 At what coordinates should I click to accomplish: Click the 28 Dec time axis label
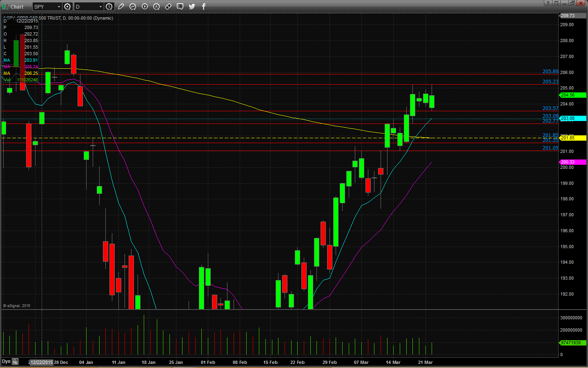click(61, 362)
